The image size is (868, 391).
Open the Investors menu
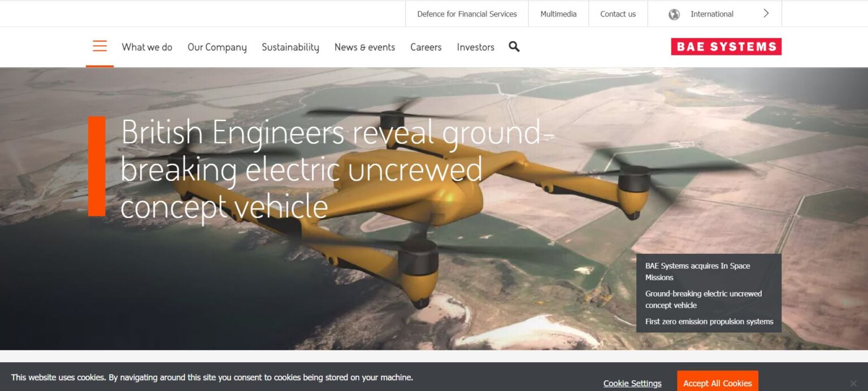(475, 47)
